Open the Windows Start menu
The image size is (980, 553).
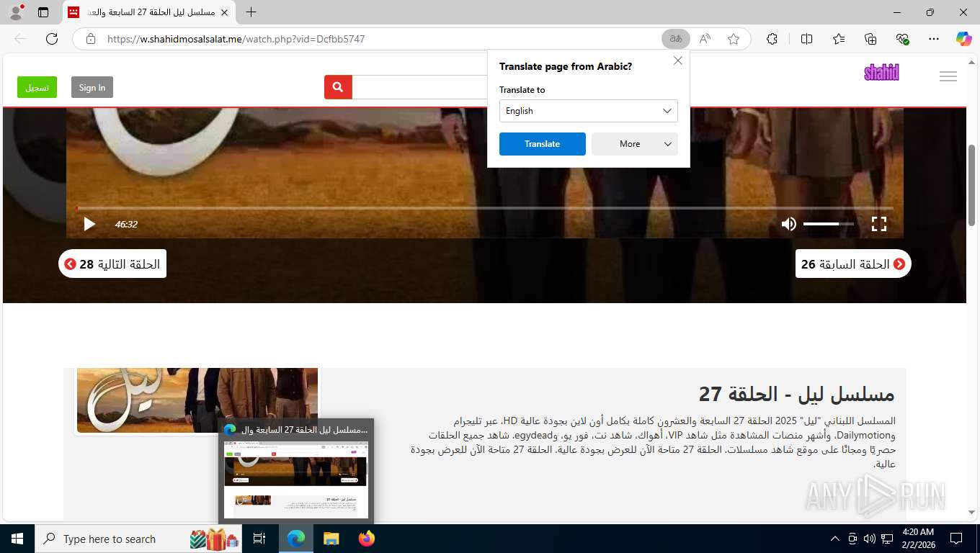17,539
